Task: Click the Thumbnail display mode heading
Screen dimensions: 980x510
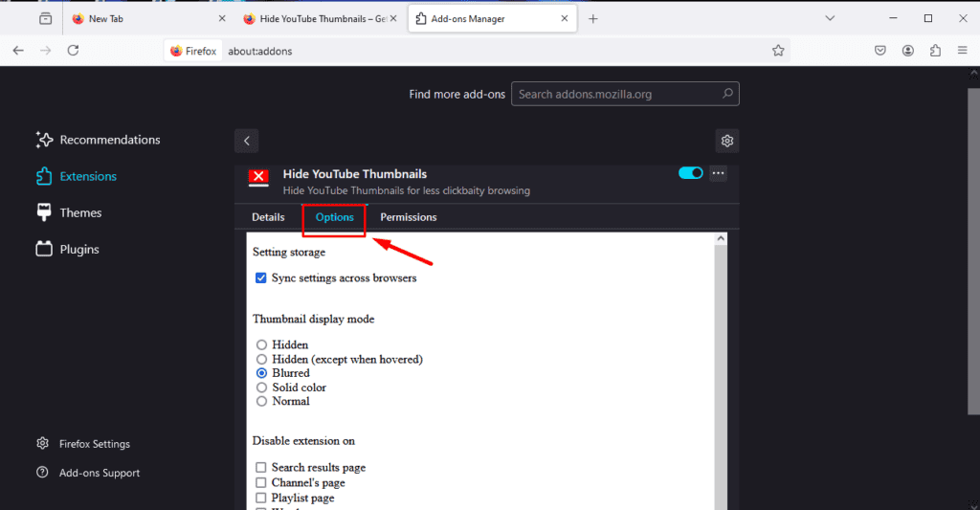Action: point(313,320)
